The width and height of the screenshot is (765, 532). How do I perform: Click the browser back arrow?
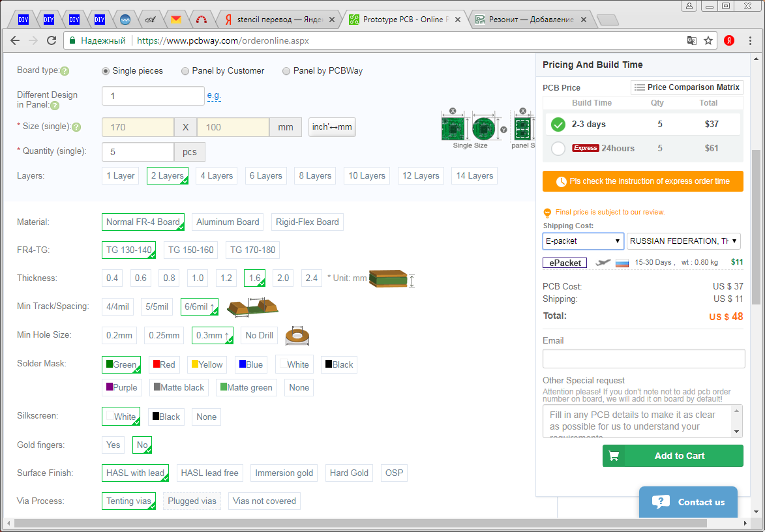(x=15, y=40)
